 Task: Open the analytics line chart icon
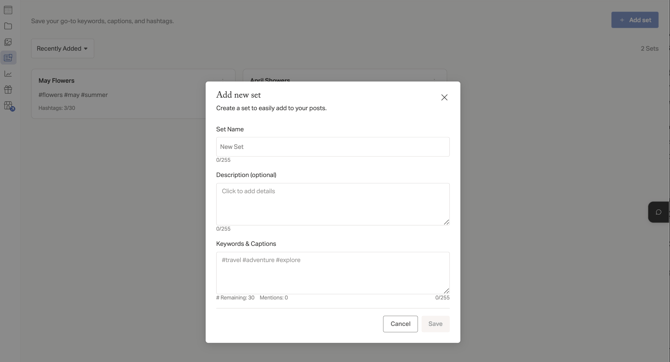[8, 74]
